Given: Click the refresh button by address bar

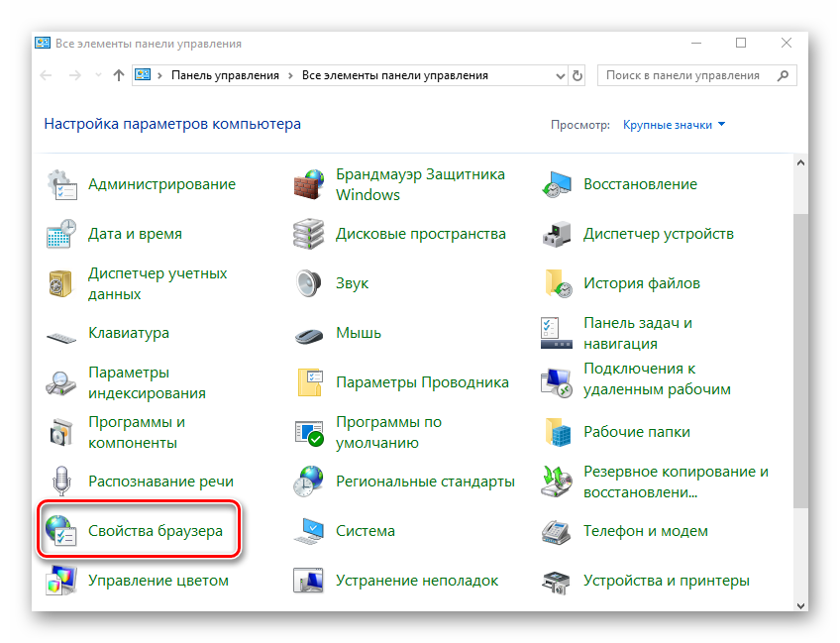Looking at the screenshot, I should pos(578,75).
